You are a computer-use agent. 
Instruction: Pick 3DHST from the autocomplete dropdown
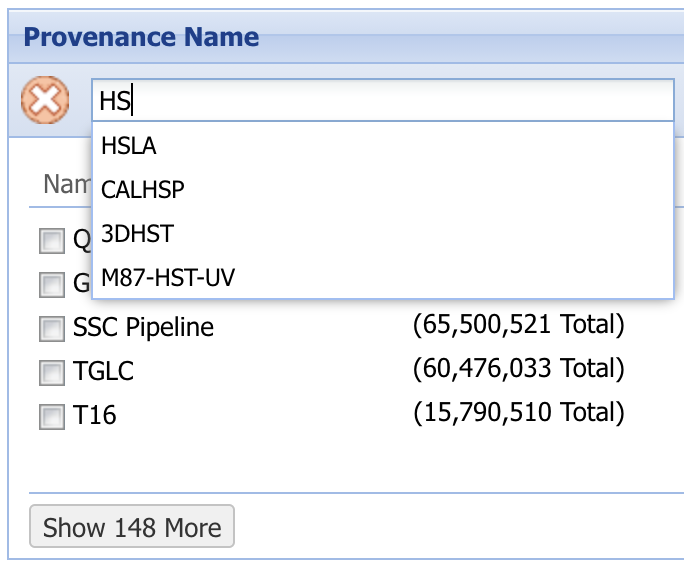click(x=137, y=233)
